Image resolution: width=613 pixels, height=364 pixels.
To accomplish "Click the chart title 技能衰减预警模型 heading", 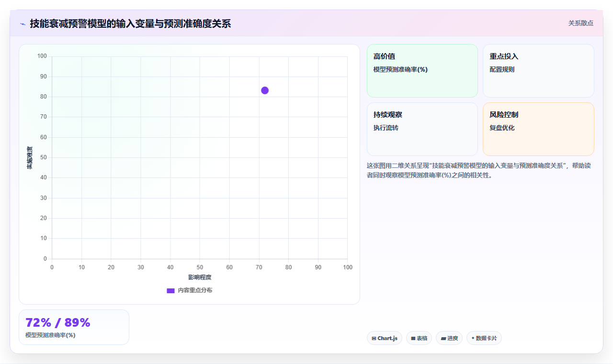I will coord(130,23).
